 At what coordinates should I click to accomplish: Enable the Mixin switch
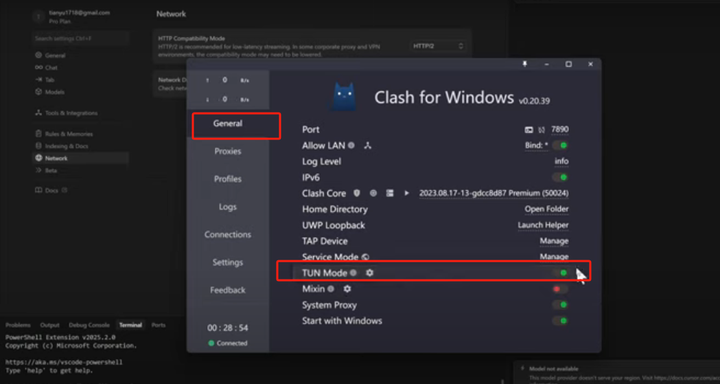[560, 289]
